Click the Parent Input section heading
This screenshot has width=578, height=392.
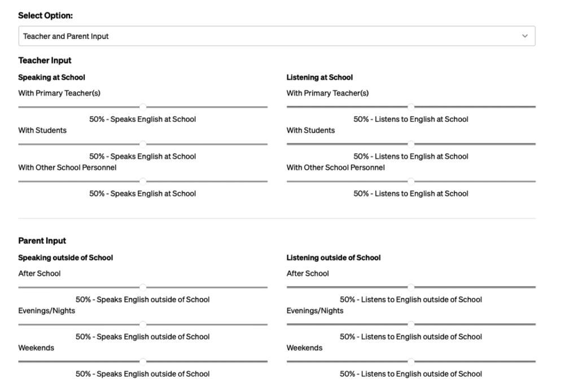tap(42, 241)
